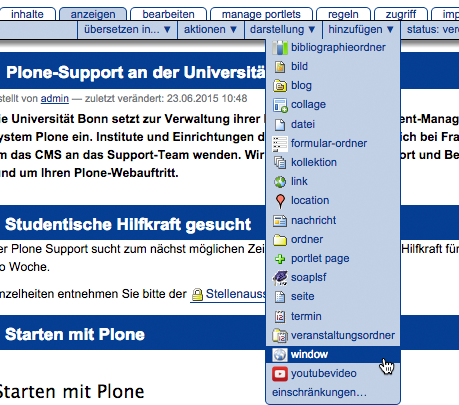Viewport: 459px width, 405px height.
Task: Choose formular-ordner from the add menu
Action: click(333, 144)
